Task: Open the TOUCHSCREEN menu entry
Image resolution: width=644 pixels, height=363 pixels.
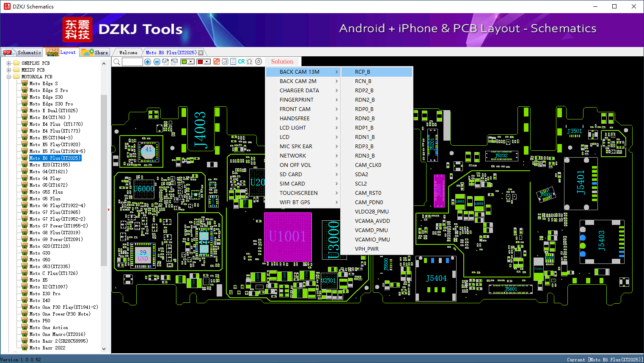Action: 303,193
